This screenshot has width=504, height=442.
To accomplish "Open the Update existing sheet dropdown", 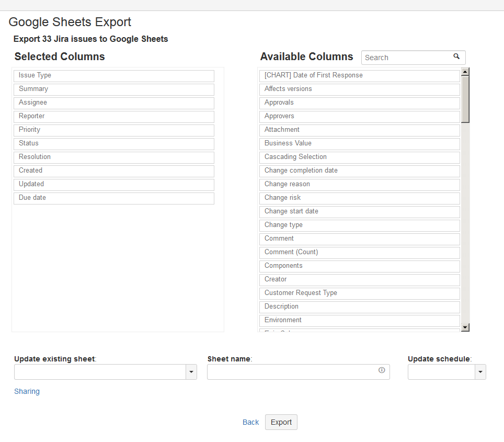I will tap(191, 372).
